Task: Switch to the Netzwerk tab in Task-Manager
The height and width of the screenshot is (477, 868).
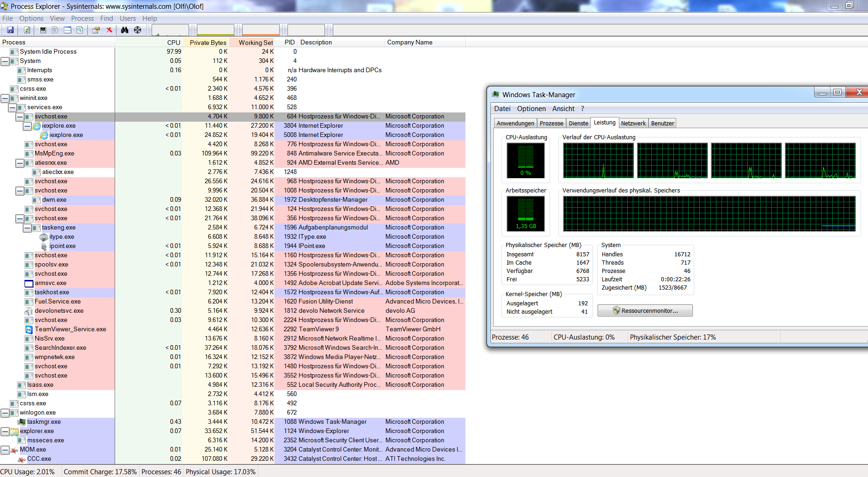Action: (x=633, y=123)
